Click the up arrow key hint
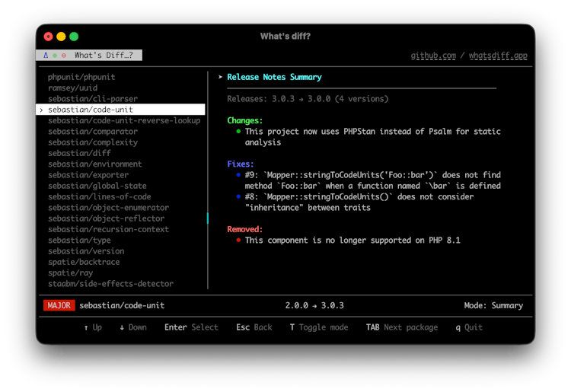Image resolution: width=571 pixels, height=392 pixels. pos(92,327)
